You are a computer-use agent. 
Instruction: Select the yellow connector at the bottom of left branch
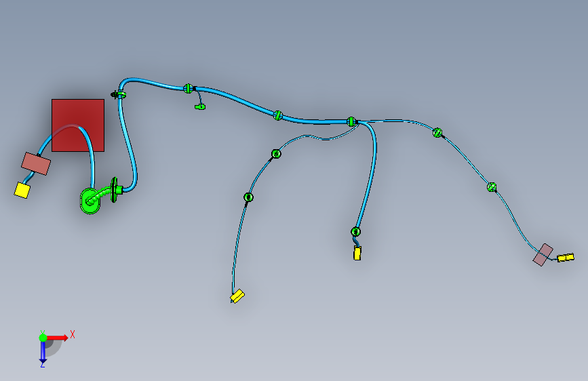(x=237, y=296)
